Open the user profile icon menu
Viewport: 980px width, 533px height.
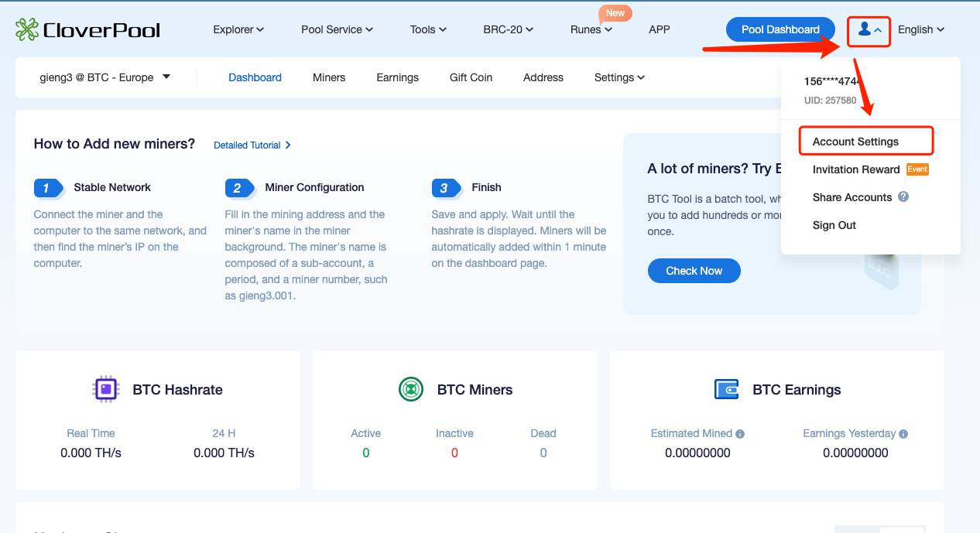(864, 29)
